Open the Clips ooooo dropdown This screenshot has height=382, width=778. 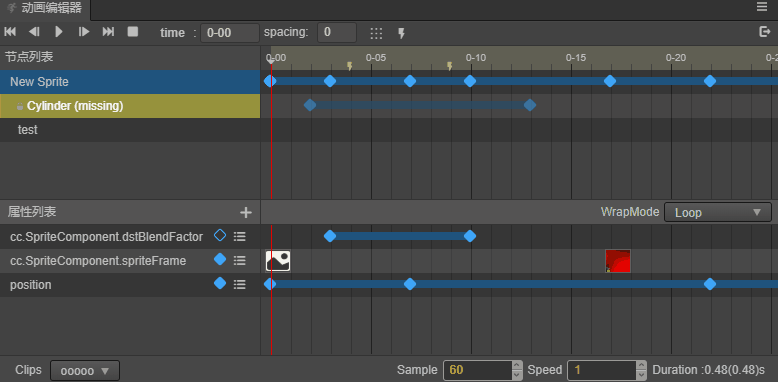[x=85, y=371]
